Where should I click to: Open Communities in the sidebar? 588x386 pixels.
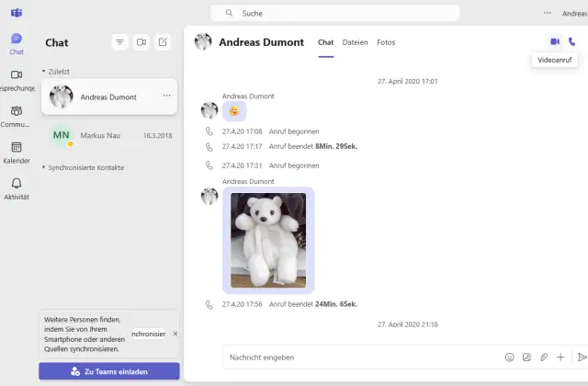(x=16, y=117)
